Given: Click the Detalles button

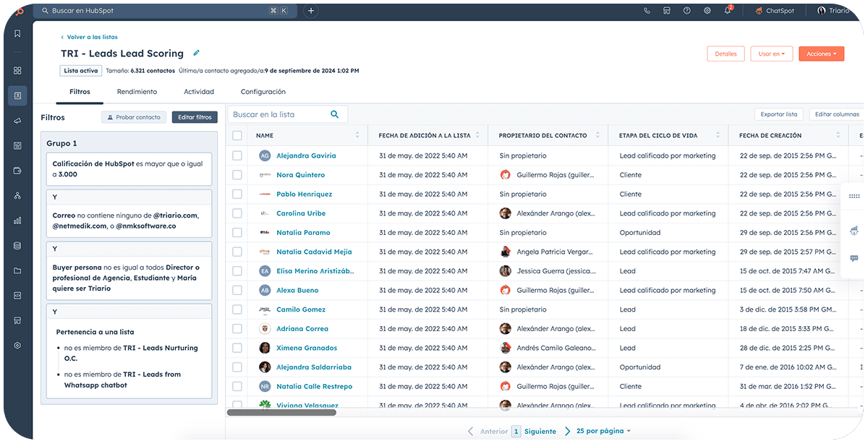Looking at the screenshot, I should pos(726,54).
